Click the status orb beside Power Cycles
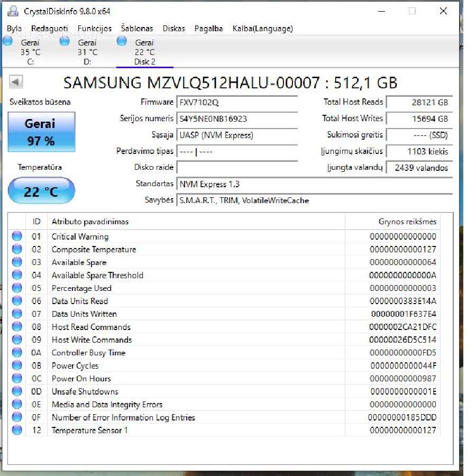Screen dimensions: 476x476 17,365
